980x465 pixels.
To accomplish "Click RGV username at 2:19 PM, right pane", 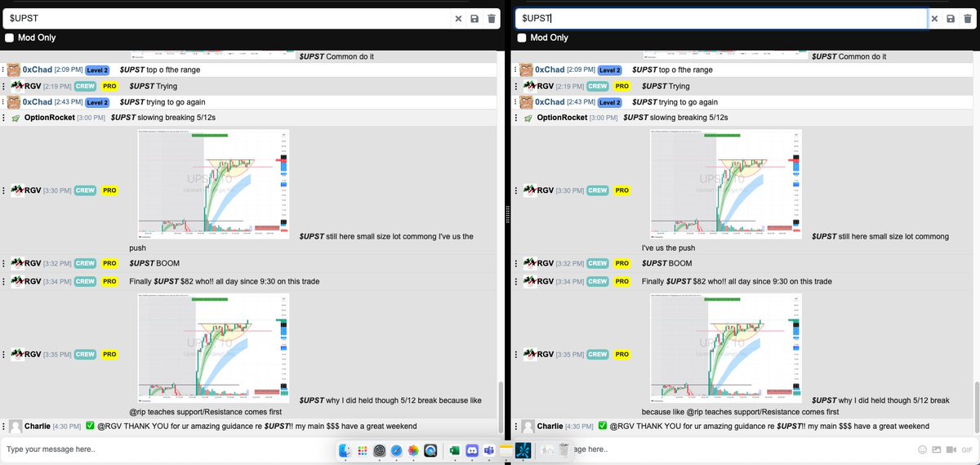I will pos(545,86).
